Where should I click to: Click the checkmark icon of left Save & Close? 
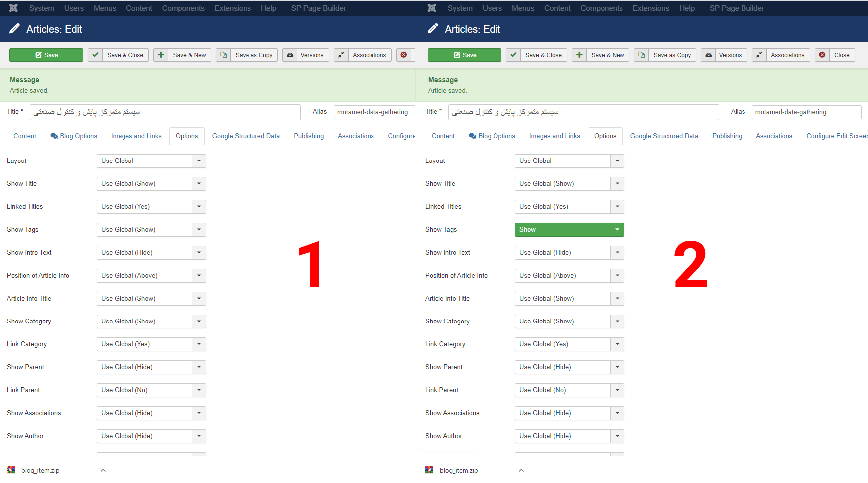pyautogui.click(x=95, y=55)
